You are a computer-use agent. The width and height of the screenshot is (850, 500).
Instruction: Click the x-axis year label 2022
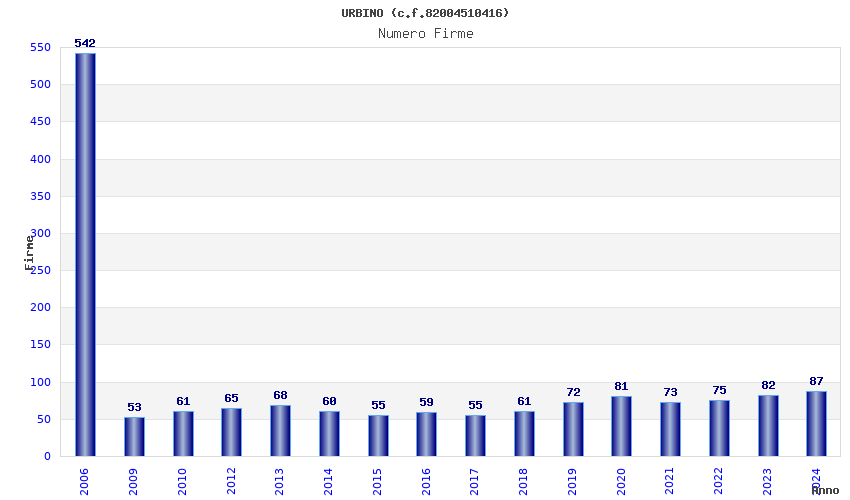coord(718,482)
